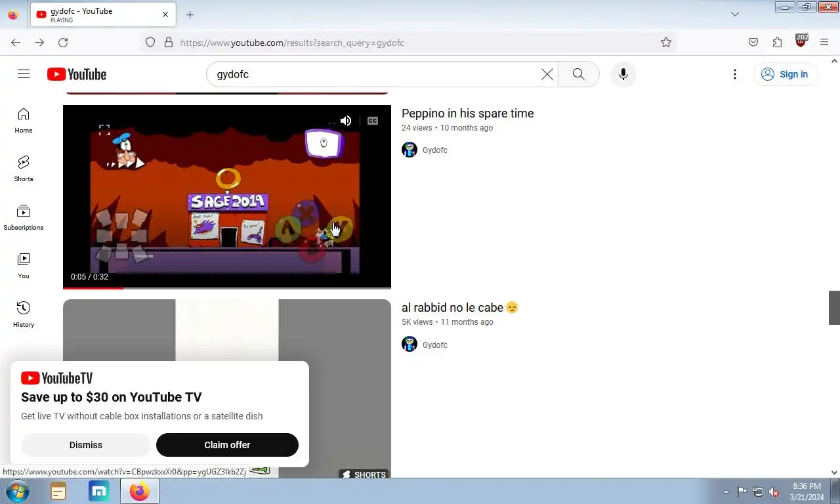Open the YouTube settings three-dot menu
The image size is (840, 504).
(735, 74)
